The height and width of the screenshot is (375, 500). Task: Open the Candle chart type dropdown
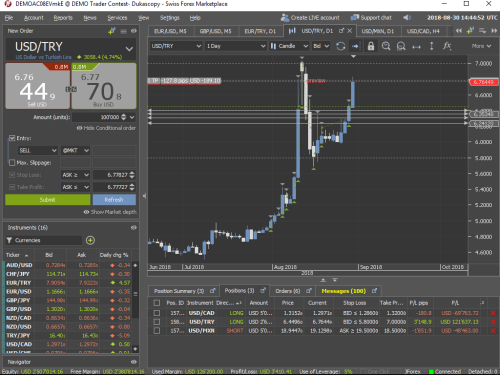point(289,46)
